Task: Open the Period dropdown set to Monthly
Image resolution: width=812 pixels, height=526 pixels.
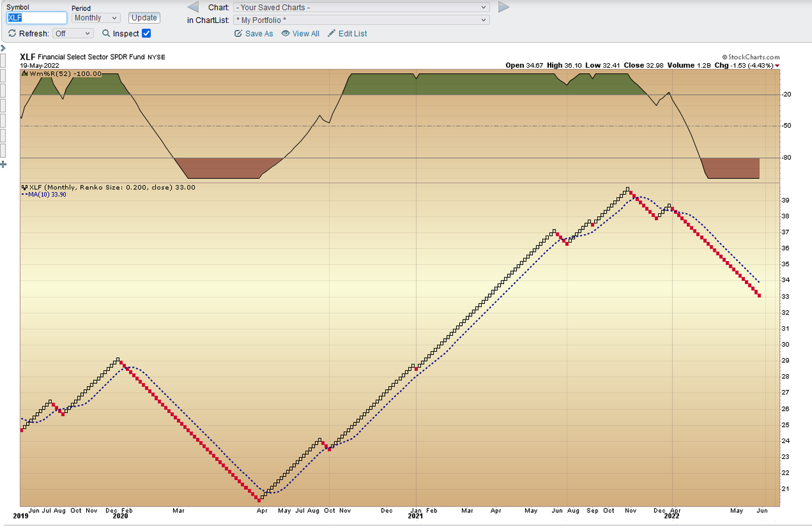Action: 96,18
